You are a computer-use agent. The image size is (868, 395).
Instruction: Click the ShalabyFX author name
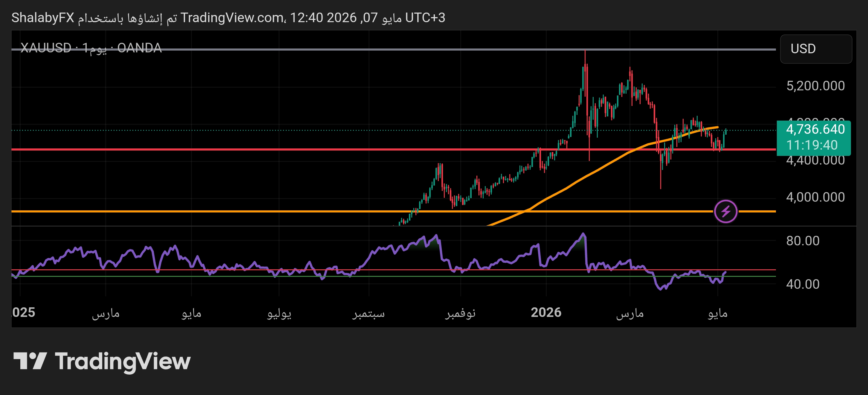point(43,18)
